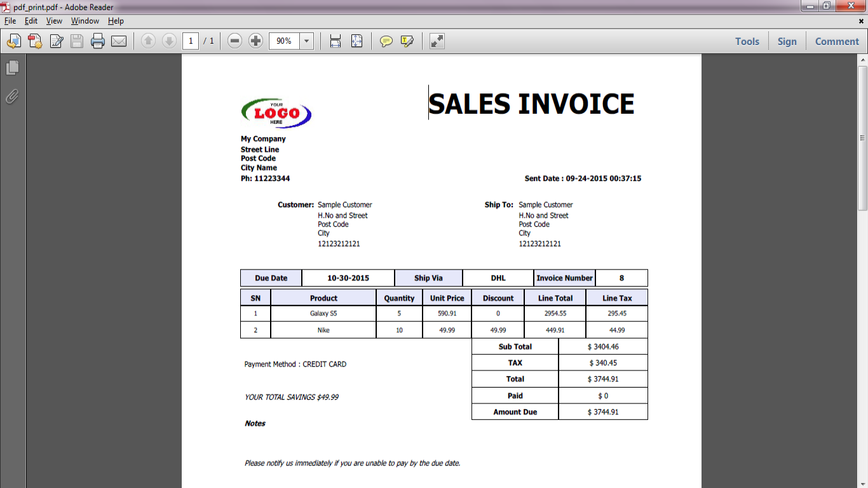The height and width of the screenshot is (488, 868).
Task: Click the Sign/edit document icon
Action: click(57, 41)
